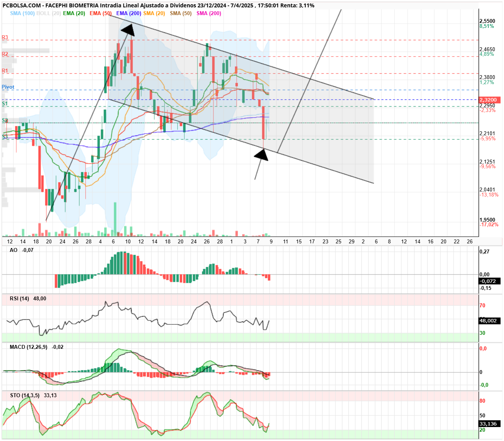
Task: Click the RSI (14) 48,00 indicator label
Action: [x=28, y=298]
